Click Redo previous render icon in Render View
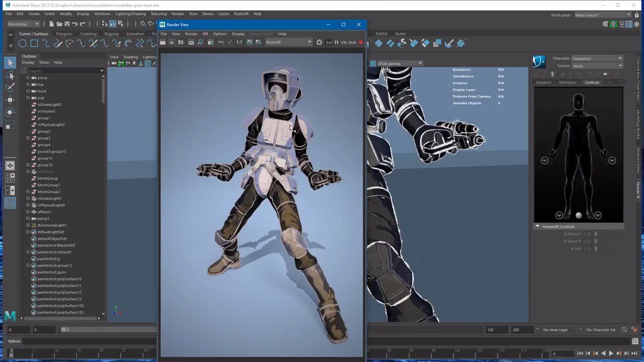The height and width of the screenshot is (362, 644). click(x=163, y=42)
